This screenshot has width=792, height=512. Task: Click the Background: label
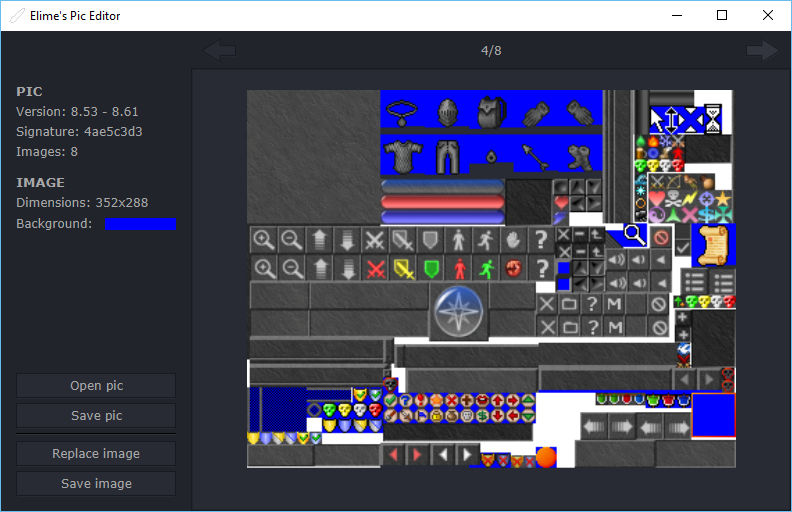(x=54, y=224)
